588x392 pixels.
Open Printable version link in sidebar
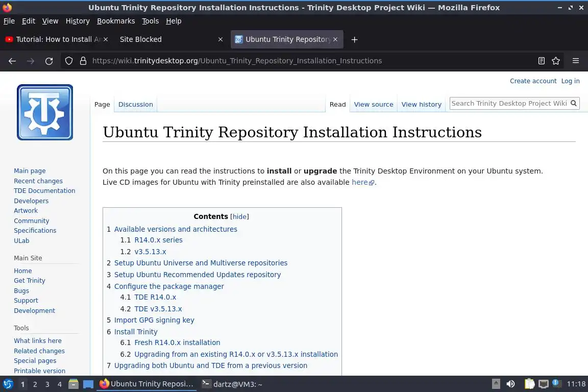(x=39, y=371)
